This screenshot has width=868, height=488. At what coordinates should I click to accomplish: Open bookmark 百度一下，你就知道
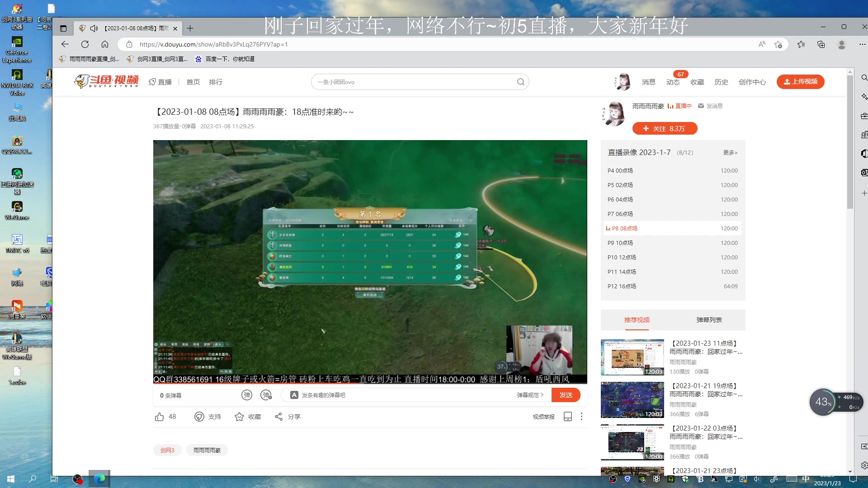click(225, 59)
